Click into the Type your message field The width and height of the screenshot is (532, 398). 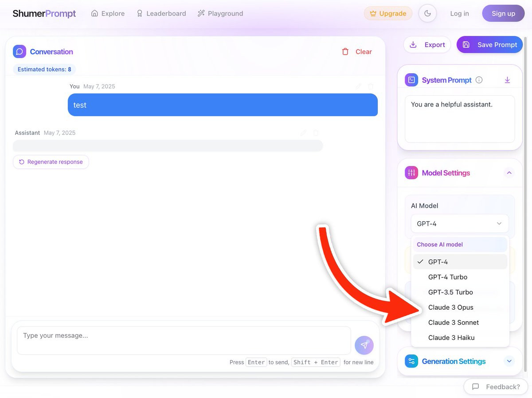click(x=184, y=340)
